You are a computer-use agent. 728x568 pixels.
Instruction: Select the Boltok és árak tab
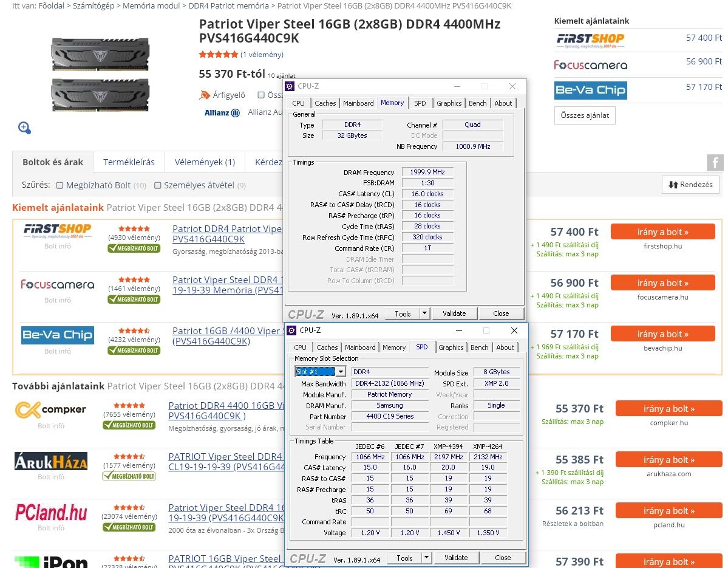pyautogui.click(x=53, y=162)
